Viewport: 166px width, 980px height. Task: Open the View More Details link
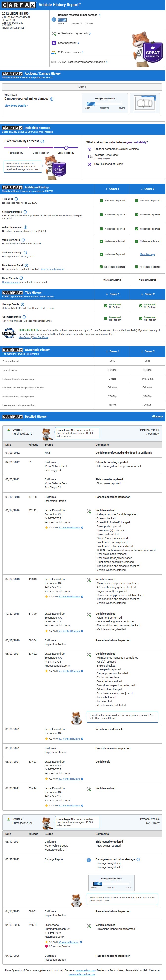[16, 106]
